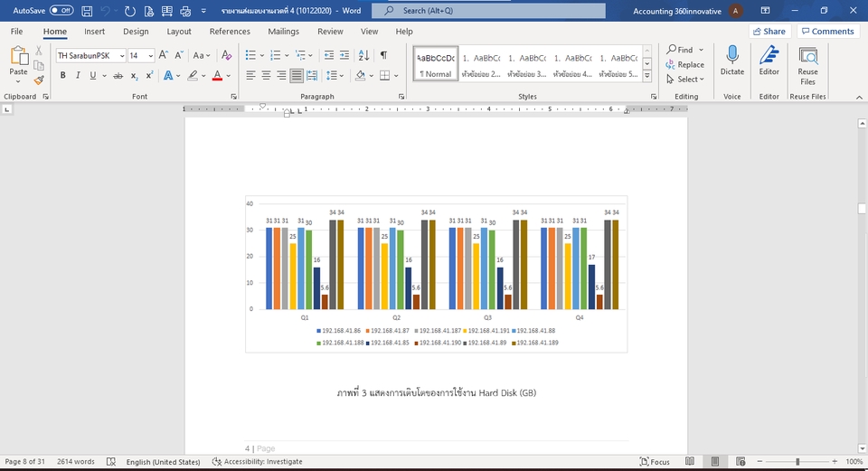
Task: Open the File tab
Action: click(x=16, y=32)
